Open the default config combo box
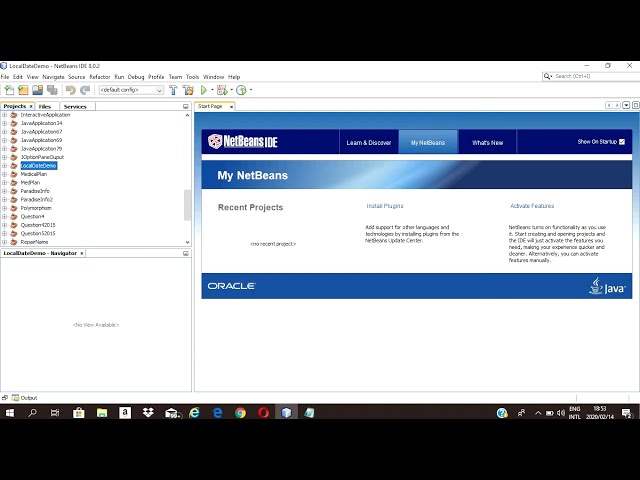Viewport: 640px width, 480px height. (x=131, y=90)
